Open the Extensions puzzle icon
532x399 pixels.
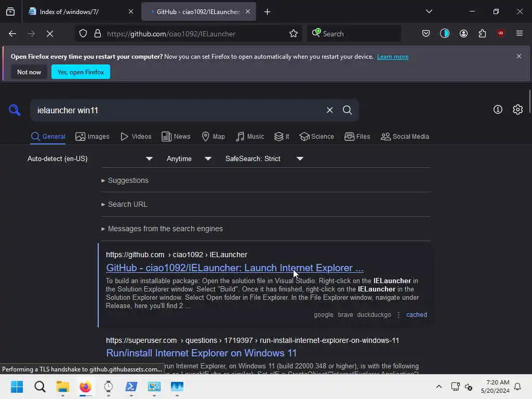pyautogui.click(x=482, y=33)
